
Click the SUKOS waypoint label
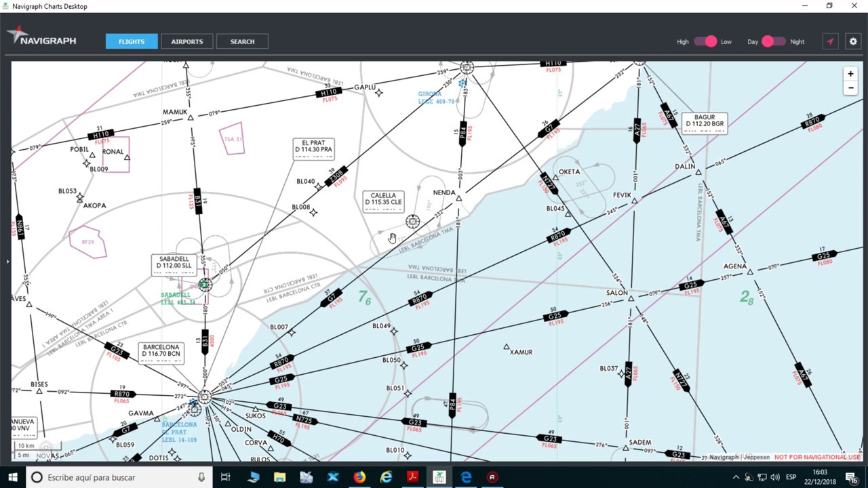click(x=256, y=415)
